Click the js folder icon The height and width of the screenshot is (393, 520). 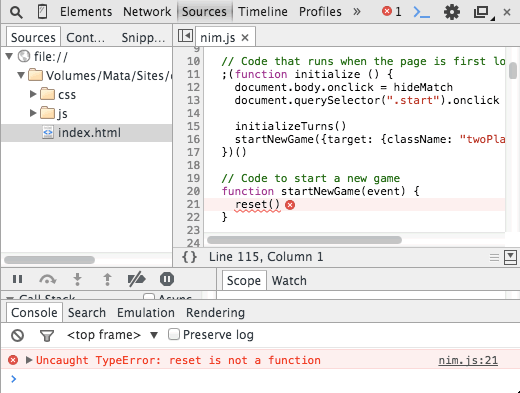[x=47, y=113]
